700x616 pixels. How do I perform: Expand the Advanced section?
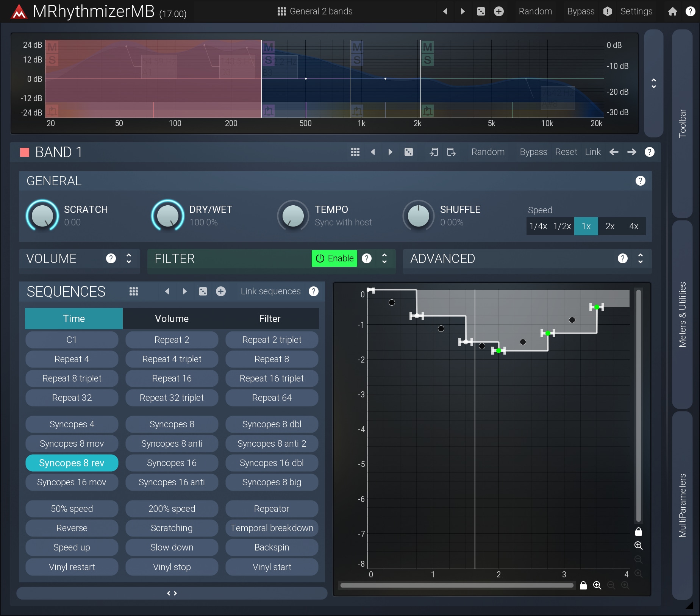pyautogui.click(x=640, y=258)
